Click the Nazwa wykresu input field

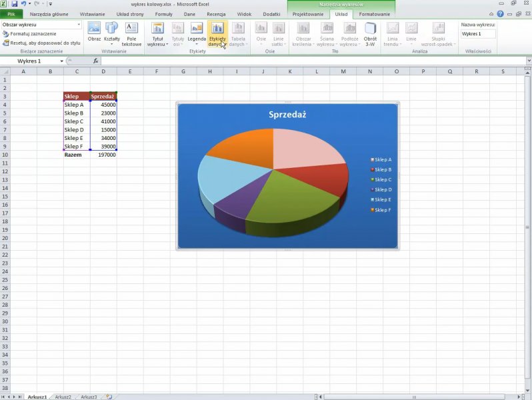[x=478, y=34]
